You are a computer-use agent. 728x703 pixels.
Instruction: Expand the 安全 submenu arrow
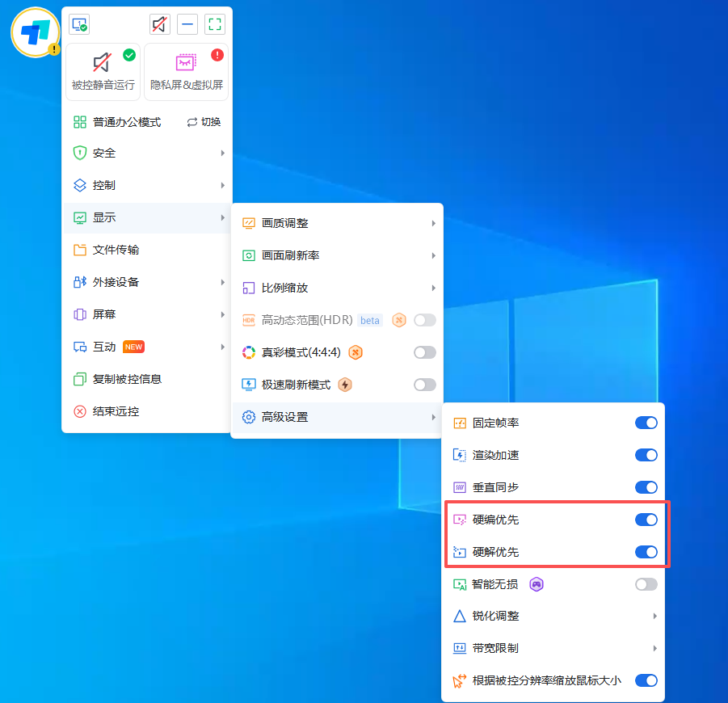pos(223,154)
